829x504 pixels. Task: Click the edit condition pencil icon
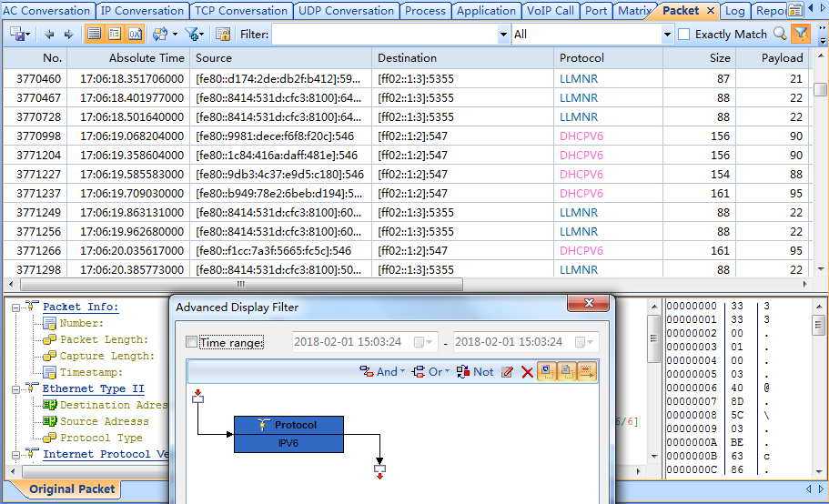coord(508,372)
